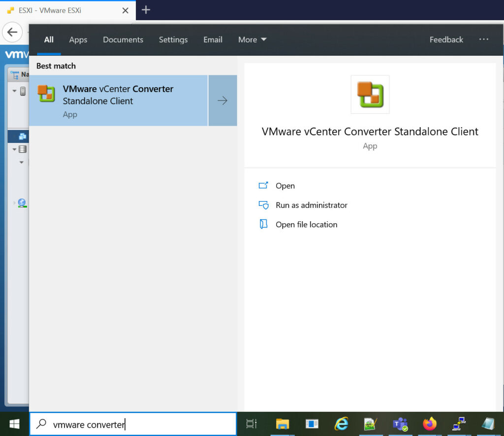The image size is (504, 436).
Task: Open File Explorer from the taskbar
Action: point(283,424)
